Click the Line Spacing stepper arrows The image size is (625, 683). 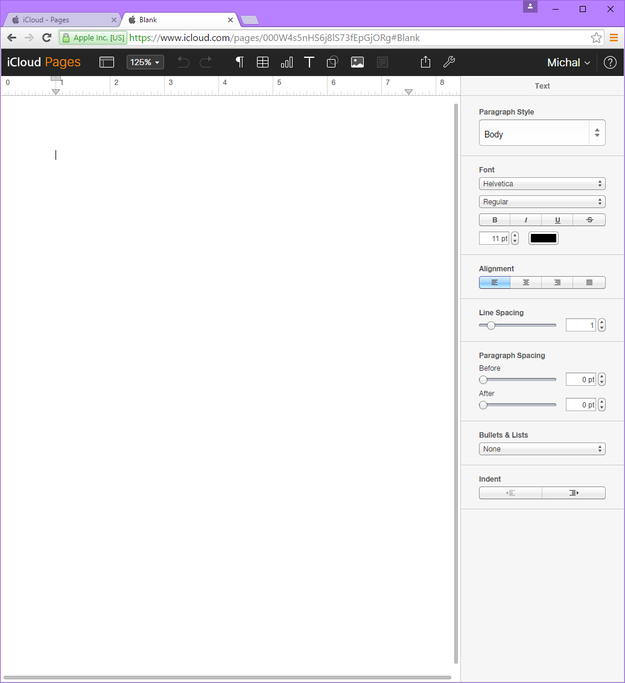[x=601, y=325]
